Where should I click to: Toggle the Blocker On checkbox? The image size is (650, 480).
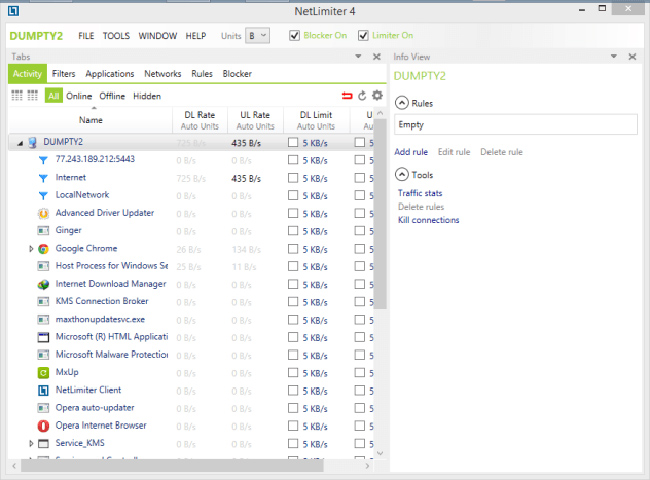coord(294,36)
